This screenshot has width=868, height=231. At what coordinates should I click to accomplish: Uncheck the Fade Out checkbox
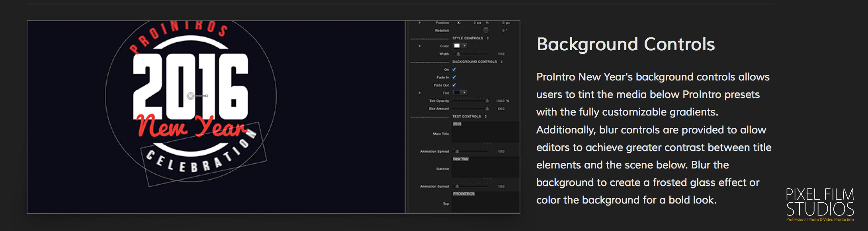(x=454, y=85)
